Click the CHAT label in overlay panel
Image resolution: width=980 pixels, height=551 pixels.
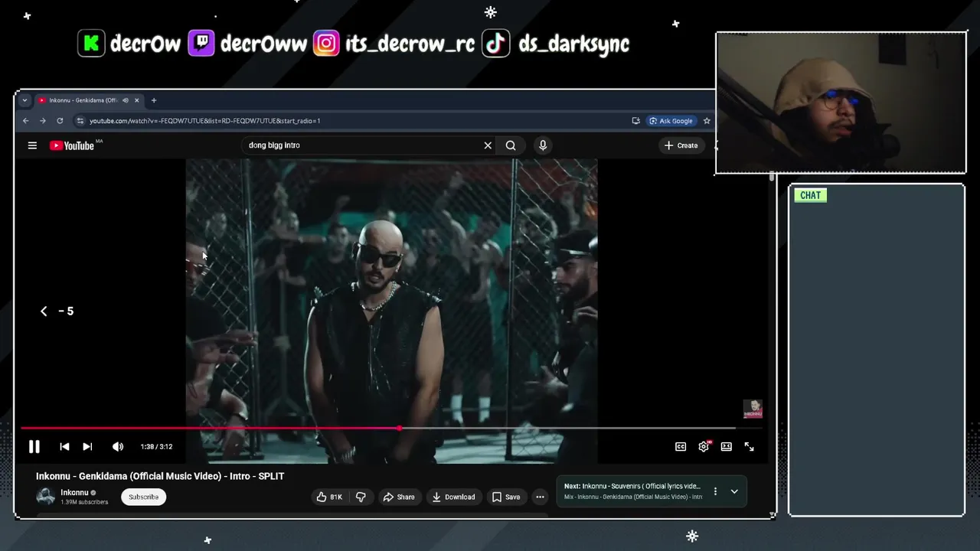pos(810,195)
